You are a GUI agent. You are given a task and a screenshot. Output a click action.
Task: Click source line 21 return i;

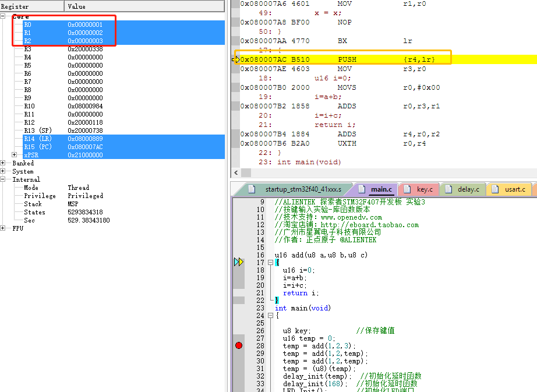[x=301, y=293]
